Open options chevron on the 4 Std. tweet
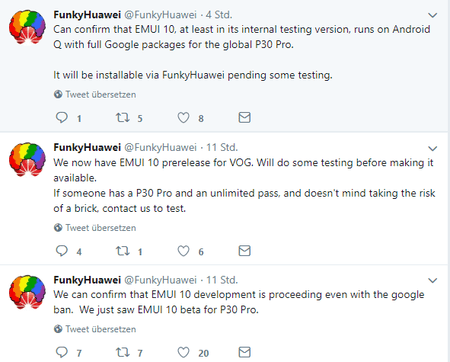Viewport: 450px width, 362px height. point(432,15)
